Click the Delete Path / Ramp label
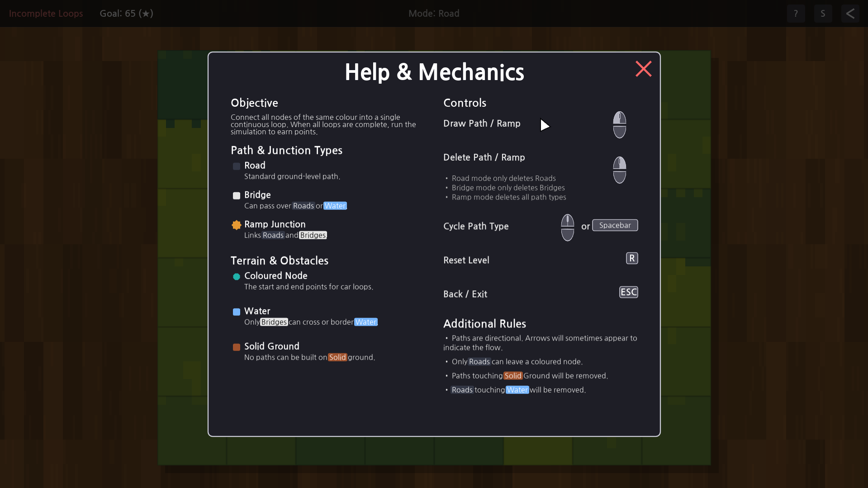The width and height of the screenshot is (868, 488). point(484,157)
